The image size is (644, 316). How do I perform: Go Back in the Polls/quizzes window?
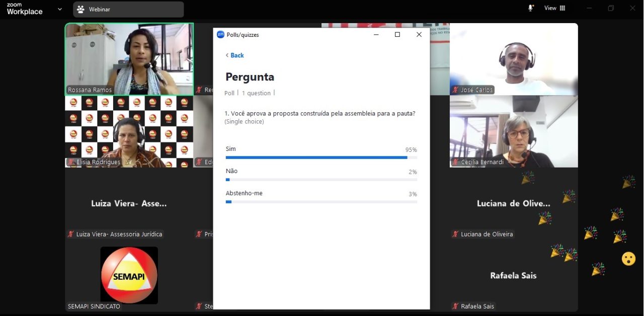pyautogui.click(x=234, y=55)
